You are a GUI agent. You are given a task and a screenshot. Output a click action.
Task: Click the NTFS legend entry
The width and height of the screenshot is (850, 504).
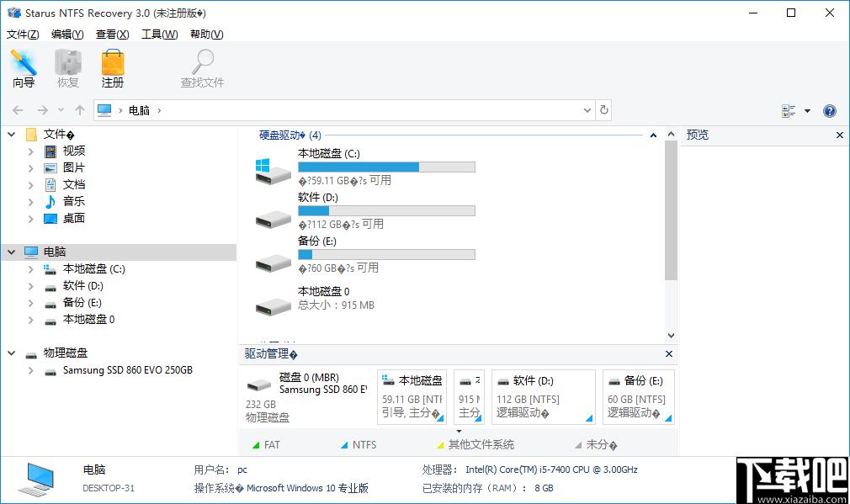359,445
